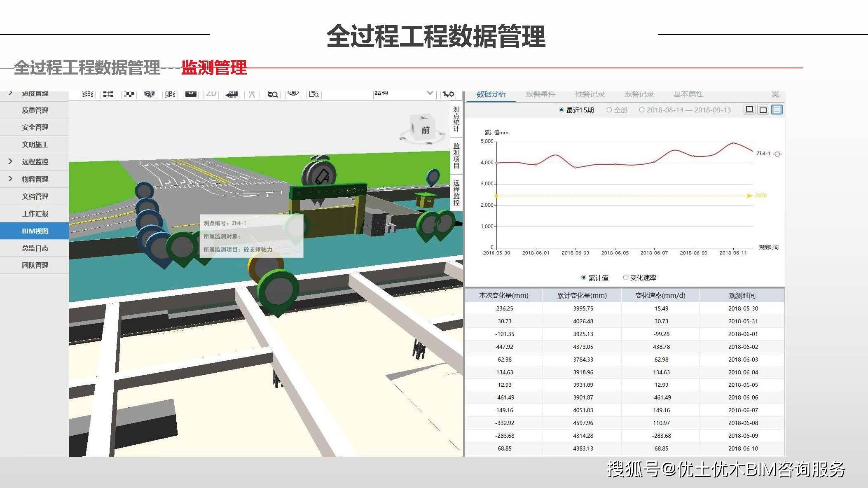Click the first striped-grid toolbar icon

[x=88, y=94]
